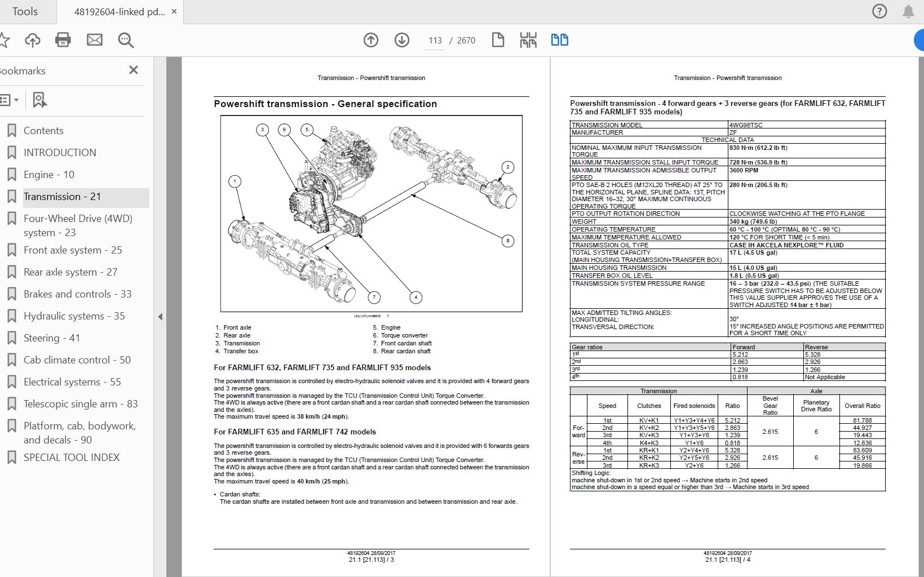Open Telescopic single arm - 83 bookmark
The image size is (924, 577).
(81, 404)
